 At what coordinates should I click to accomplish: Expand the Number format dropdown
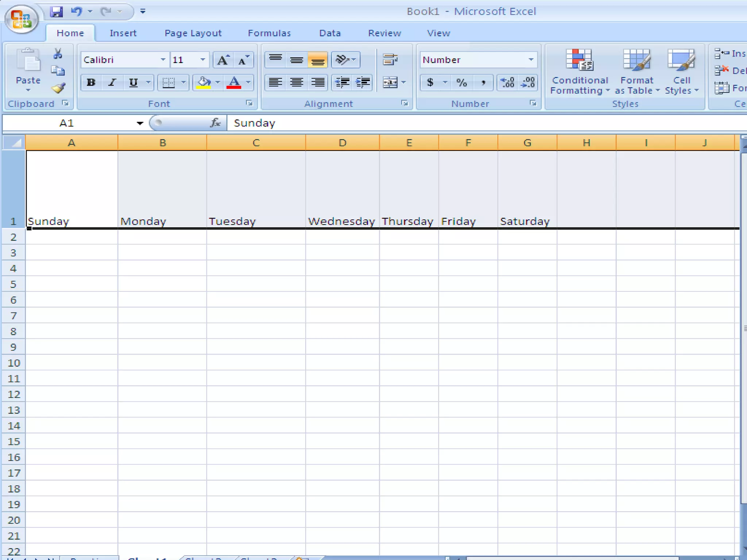531,60
